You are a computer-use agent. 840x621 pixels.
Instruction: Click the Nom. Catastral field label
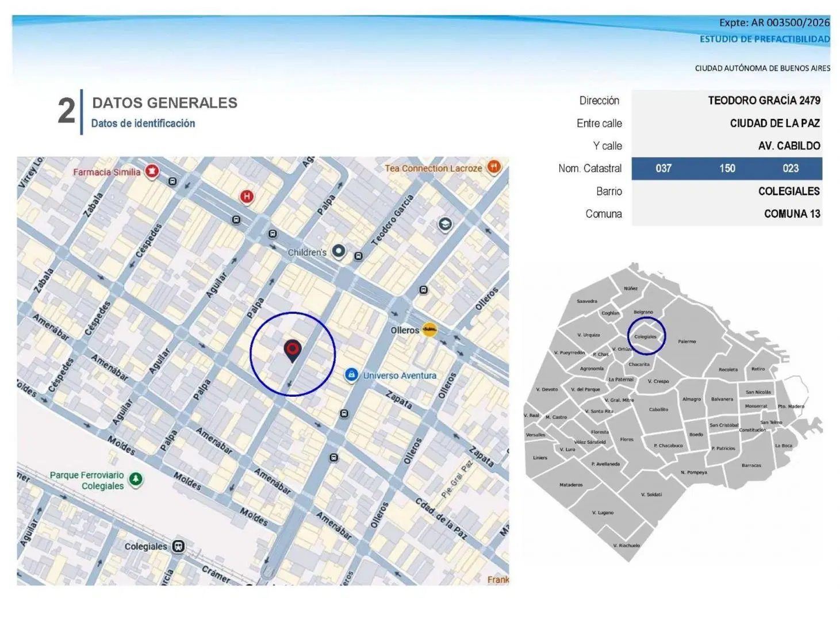pyautogui.click(x=590, y=168)
